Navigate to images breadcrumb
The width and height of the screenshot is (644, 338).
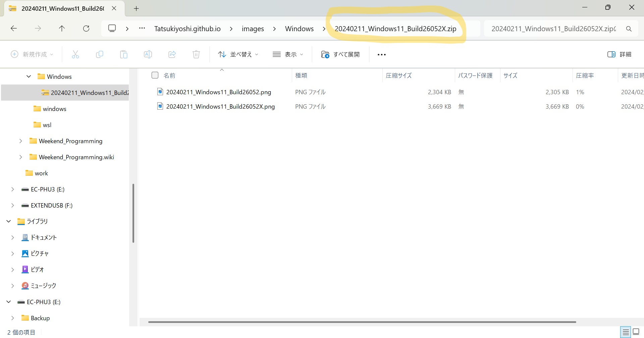pyautogui.click(x=253, y=29)
